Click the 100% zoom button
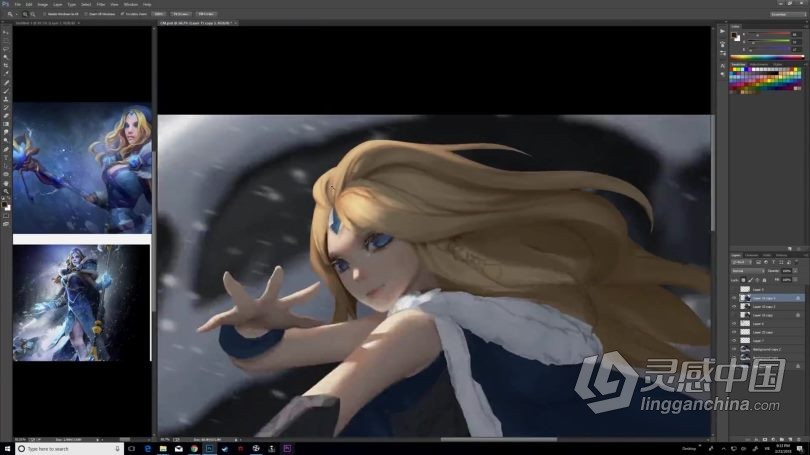The width and height of the screenshot is (810, 455). [x=159, y=14]
